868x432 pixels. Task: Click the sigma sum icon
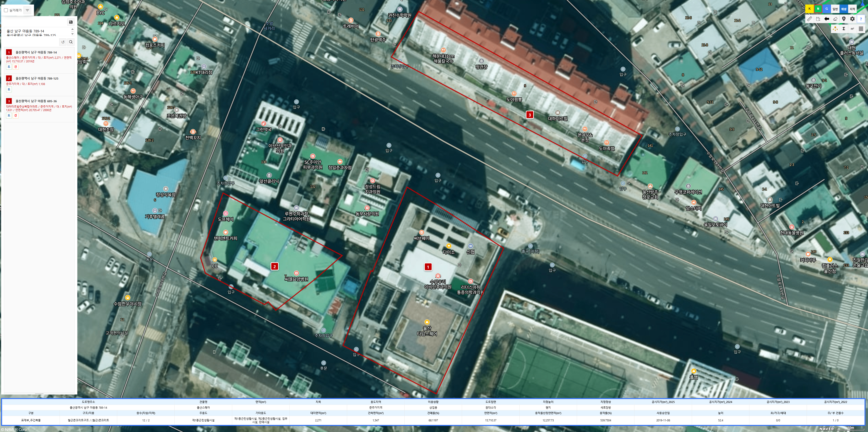[844, 29]
